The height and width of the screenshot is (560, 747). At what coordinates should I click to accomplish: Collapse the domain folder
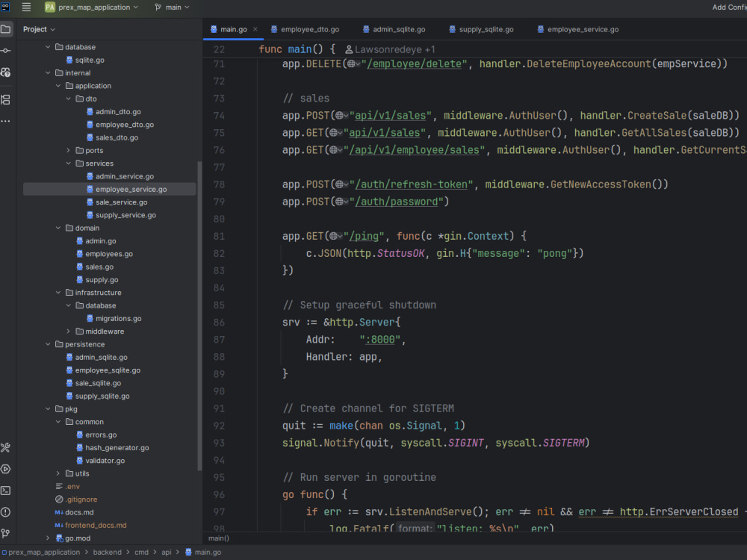(58, 228)
